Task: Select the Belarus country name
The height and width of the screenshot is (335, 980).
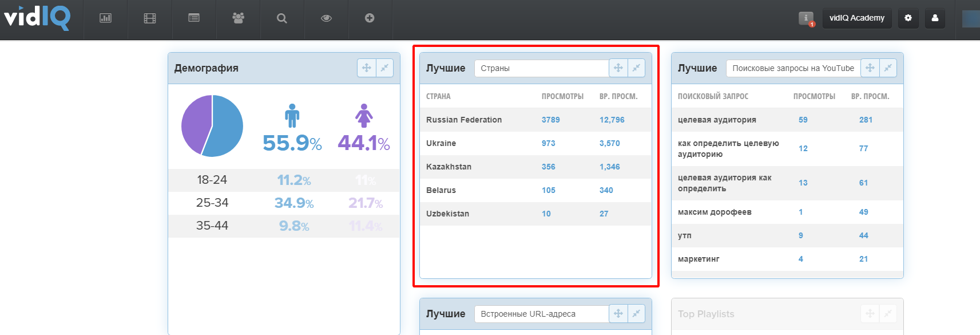Action: click(441, 190)
